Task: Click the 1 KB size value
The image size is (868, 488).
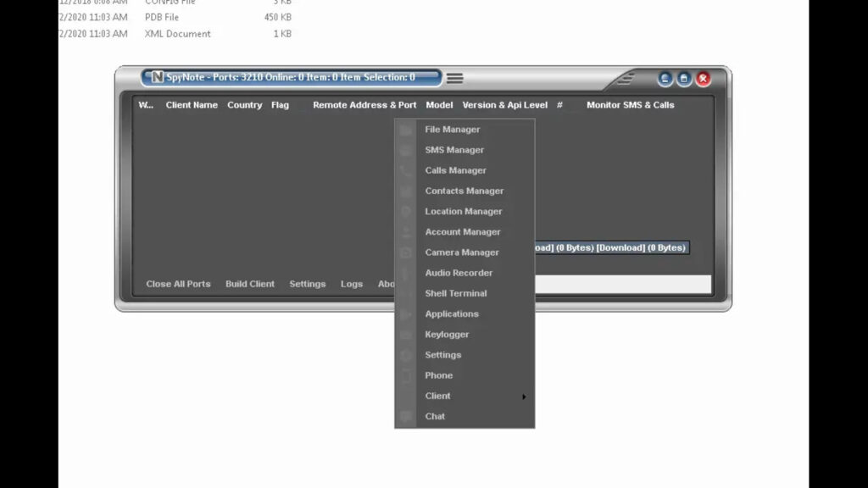Action: pyautogui.click(x=282, y=34)
